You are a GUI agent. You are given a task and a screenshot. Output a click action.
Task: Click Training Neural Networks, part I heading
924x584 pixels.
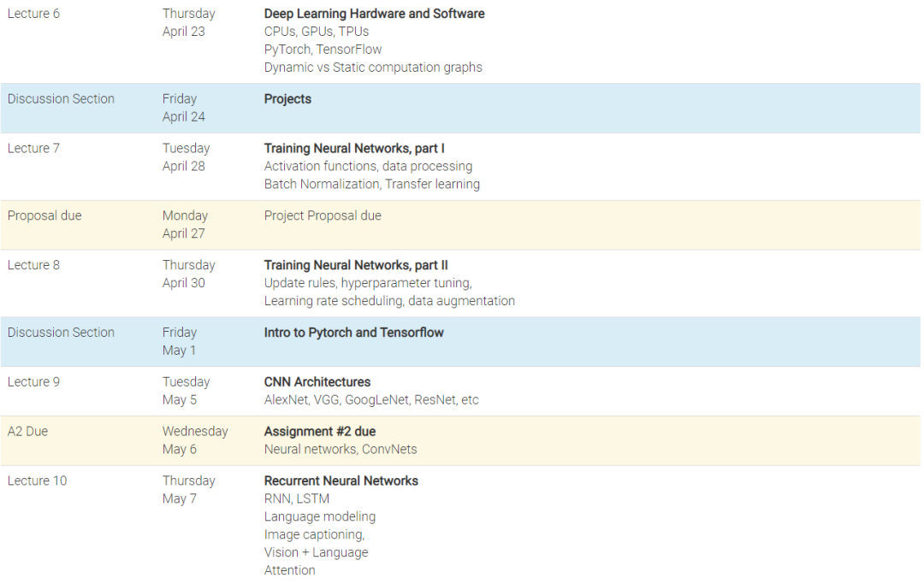pos(354,149)
